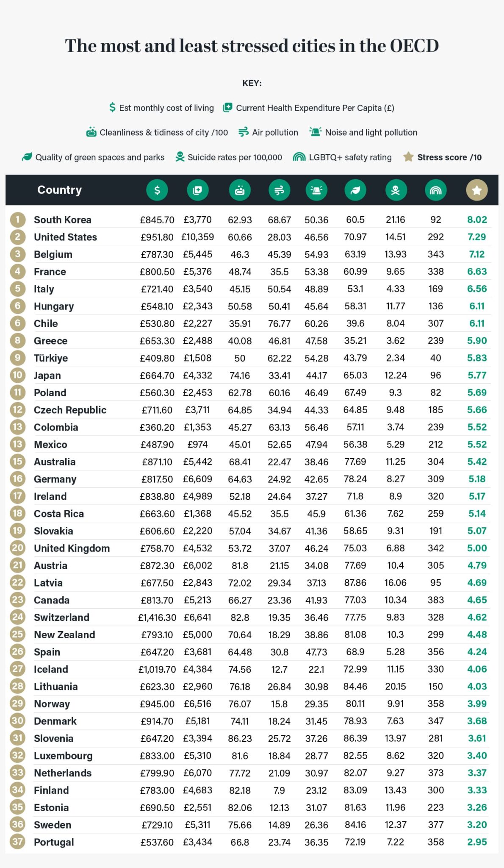Viewport: 504px width, 868px height.
Task: Select the South Korea row name
Action: tap(63, 220)
